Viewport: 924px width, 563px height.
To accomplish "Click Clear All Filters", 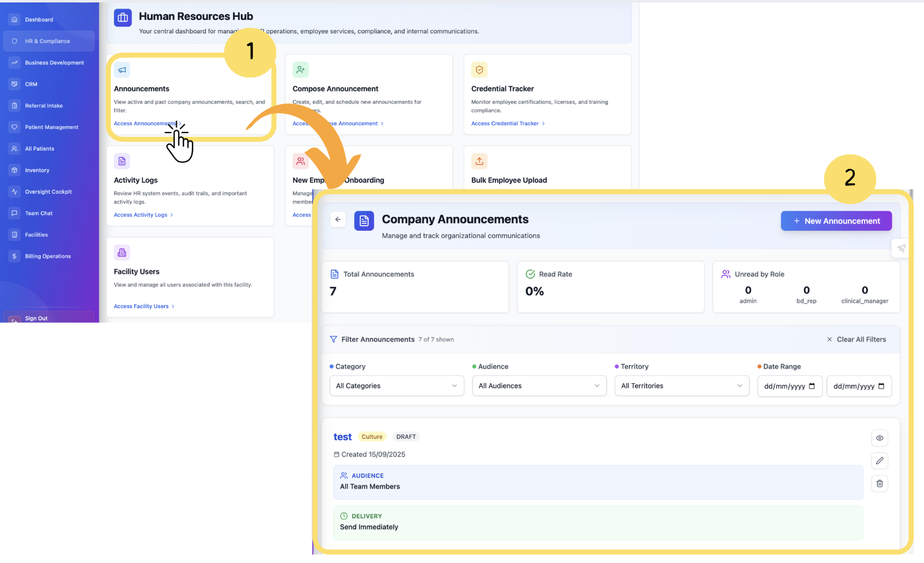I will click(x=856, y=340).
